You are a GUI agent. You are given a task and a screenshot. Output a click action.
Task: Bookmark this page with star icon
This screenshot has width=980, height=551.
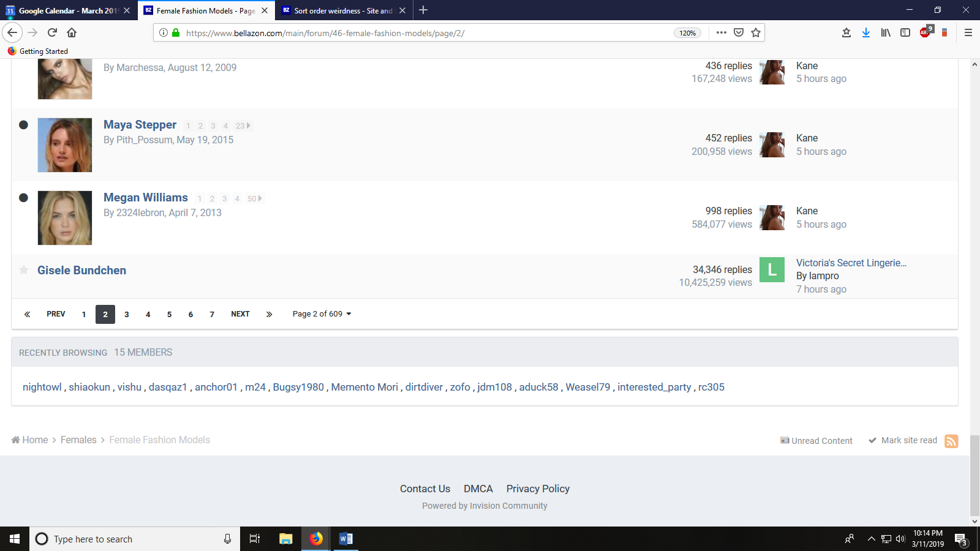(x=756, y=32)
